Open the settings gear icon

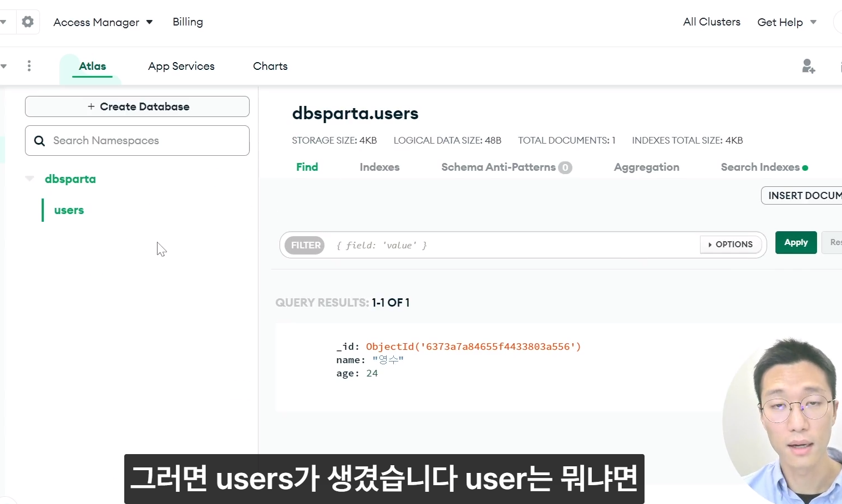[x=28, y=22]
